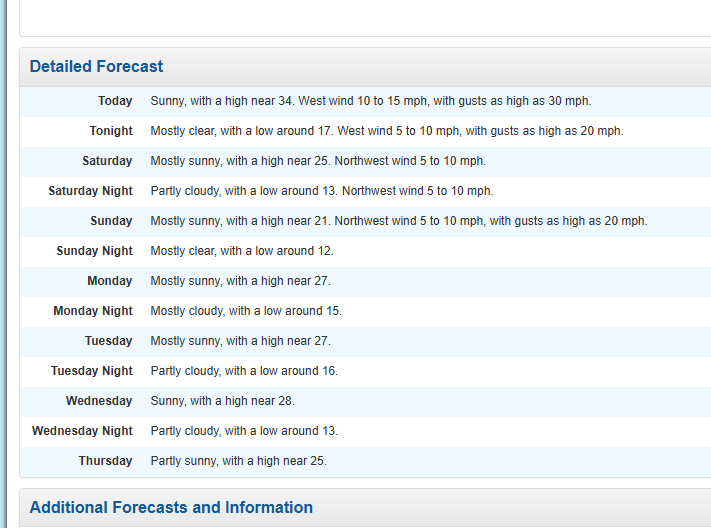Screen dimensions: 711x528
Task: Click the Tonight forecast text with low around 17
Action: click(x=387, y=131)
